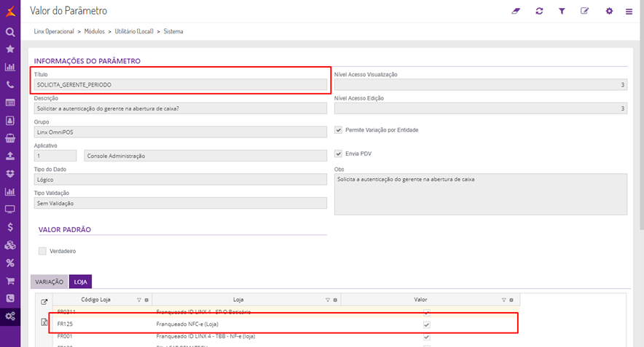Click the eraser clear icon in header
The height and width of the screenshot is (347, 644).
pos(517,11)
